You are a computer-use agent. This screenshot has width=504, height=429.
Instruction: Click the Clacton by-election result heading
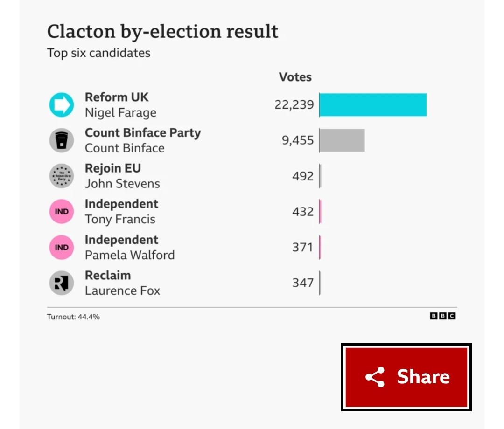pos(163,32)
